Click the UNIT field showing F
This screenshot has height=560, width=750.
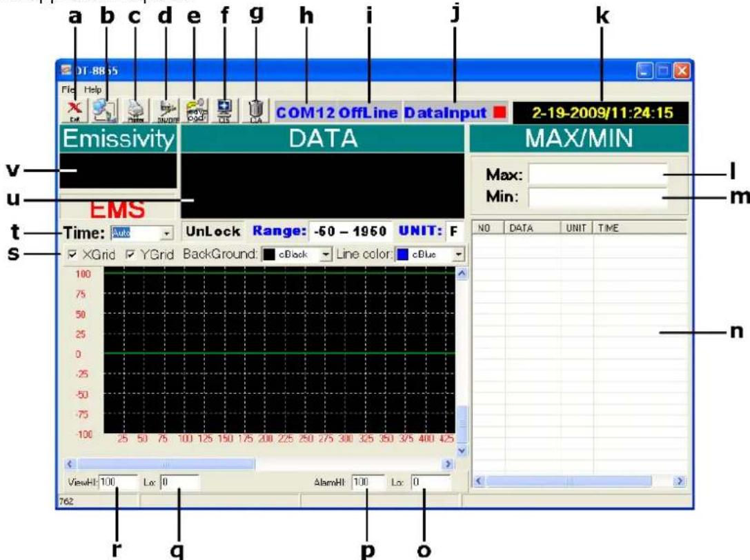coord(455,232)
